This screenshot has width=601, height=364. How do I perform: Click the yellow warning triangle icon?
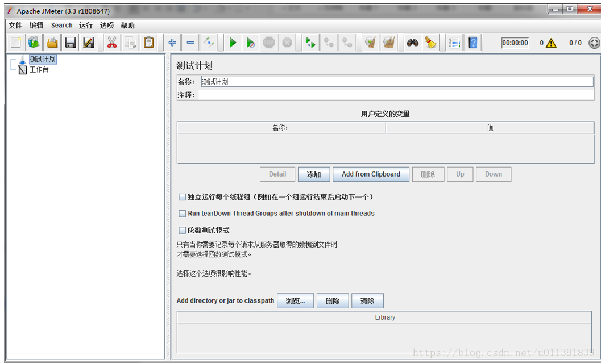point(551,43)
